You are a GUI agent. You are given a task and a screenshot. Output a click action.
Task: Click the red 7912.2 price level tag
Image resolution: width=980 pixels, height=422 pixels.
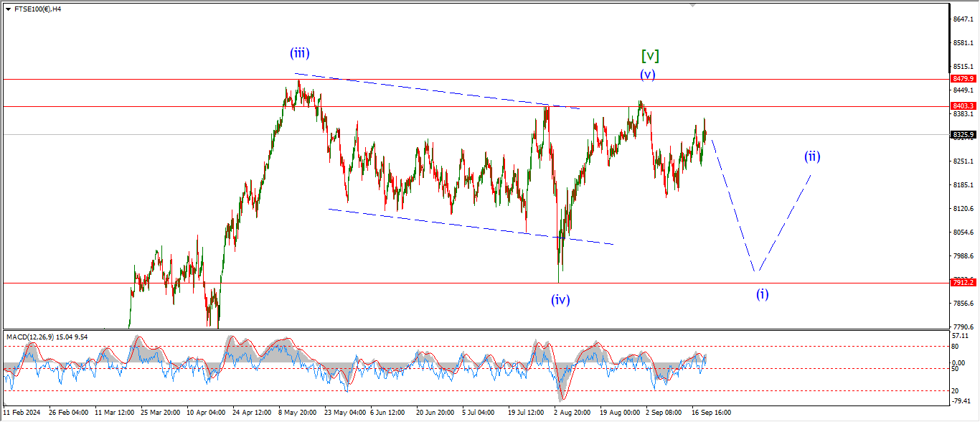963,283
